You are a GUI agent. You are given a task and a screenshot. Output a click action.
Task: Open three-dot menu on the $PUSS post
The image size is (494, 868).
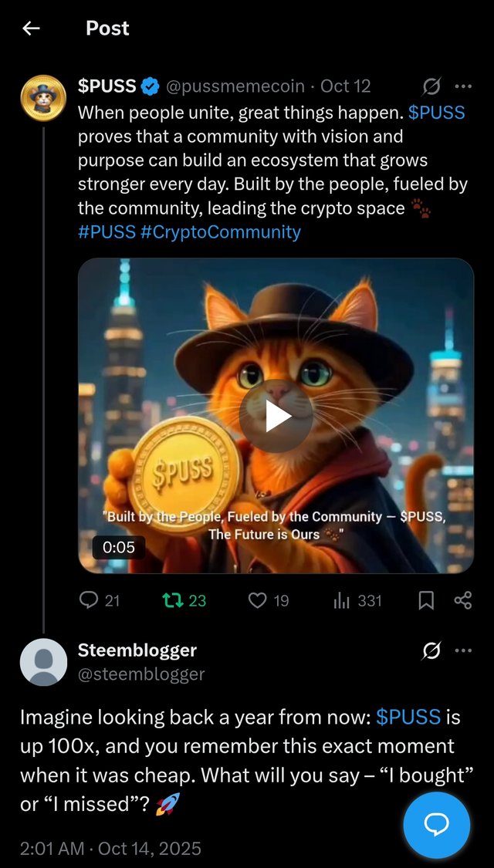click(x=463, y=86)
